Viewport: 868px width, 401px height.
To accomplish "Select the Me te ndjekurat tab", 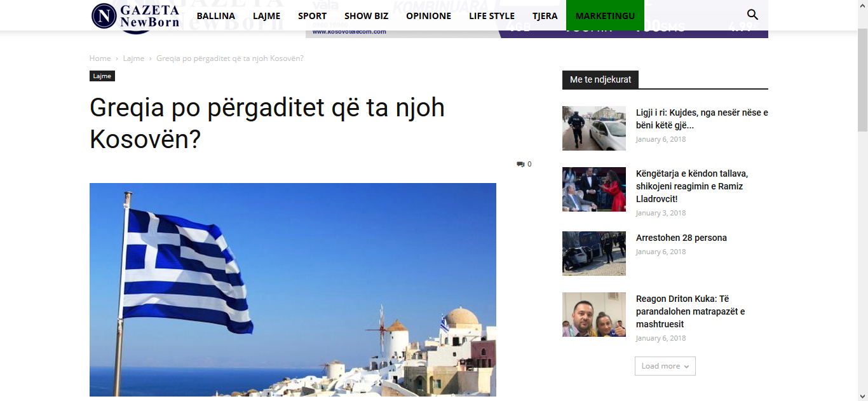I will click(600, 79).
